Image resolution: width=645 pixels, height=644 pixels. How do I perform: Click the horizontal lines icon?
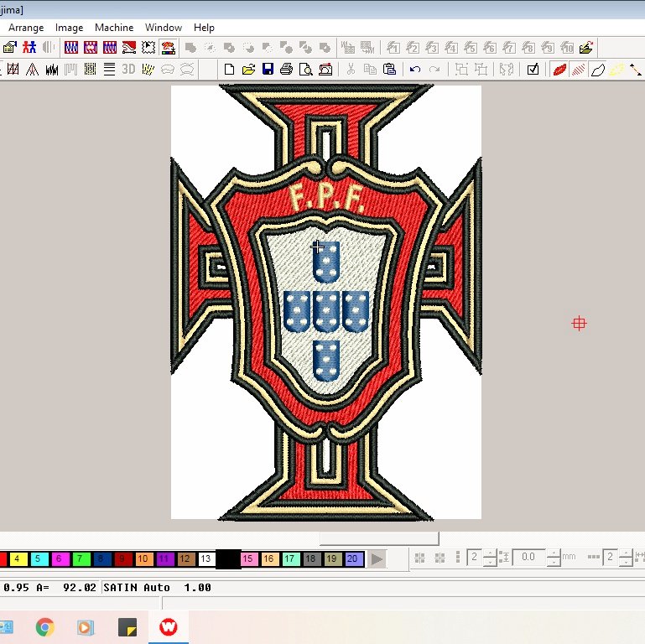(x=109, y=69)
